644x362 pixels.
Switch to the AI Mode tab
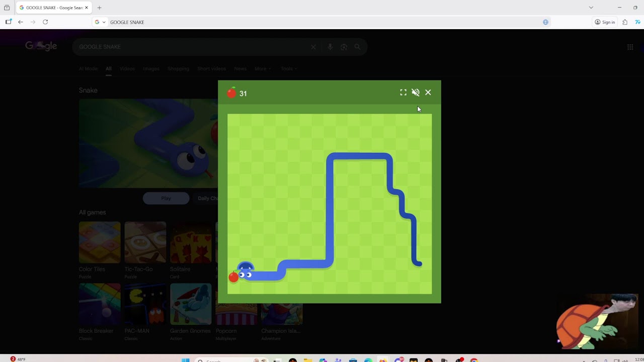pyautogui.click(x=88, y=68)
